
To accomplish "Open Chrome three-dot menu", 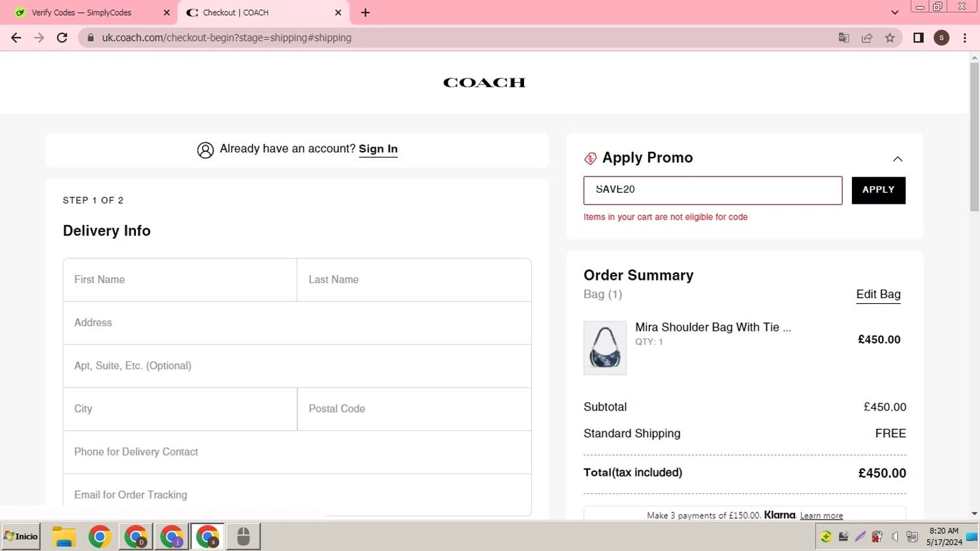I will pos(965,38).
